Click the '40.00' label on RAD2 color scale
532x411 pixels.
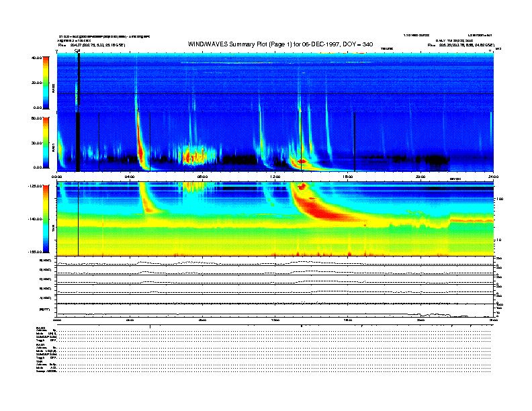[36, 58]
